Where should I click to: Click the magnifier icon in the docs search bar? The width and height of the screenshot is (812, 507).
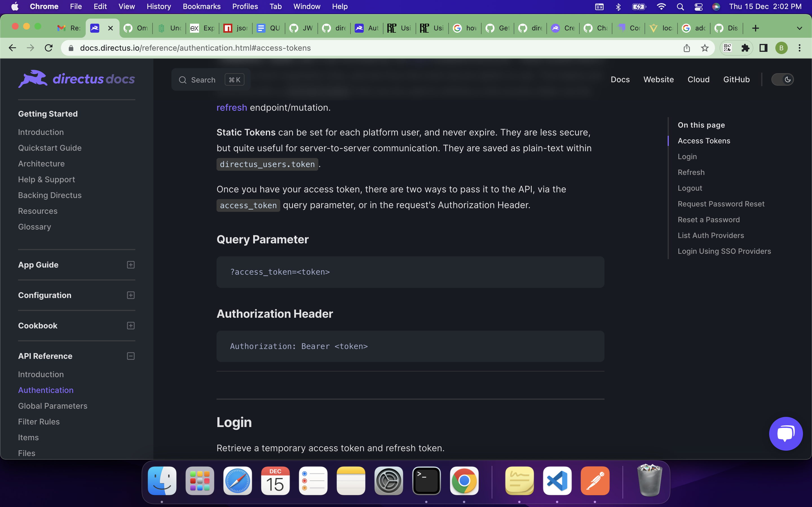[x=183, y=79]
